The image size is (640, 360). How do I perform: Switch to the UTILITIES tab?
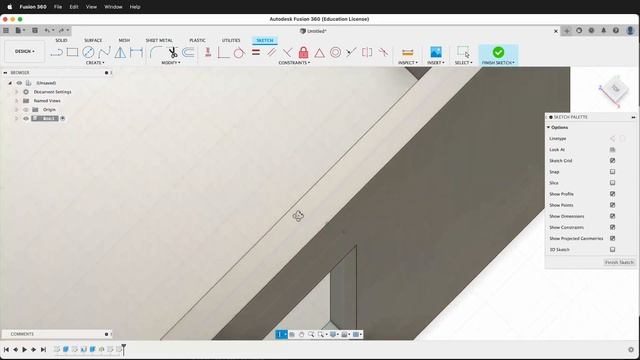(231, 40)
